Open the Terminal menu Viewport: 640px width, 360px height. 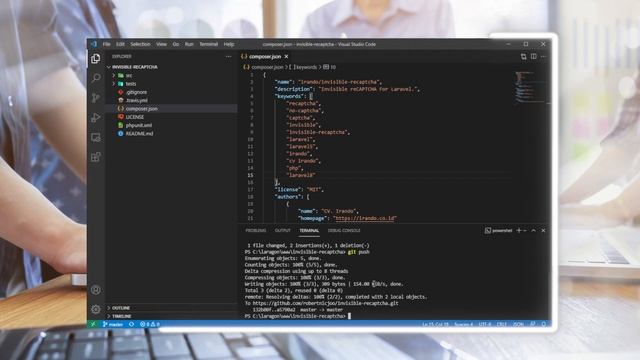coord(209,44)
